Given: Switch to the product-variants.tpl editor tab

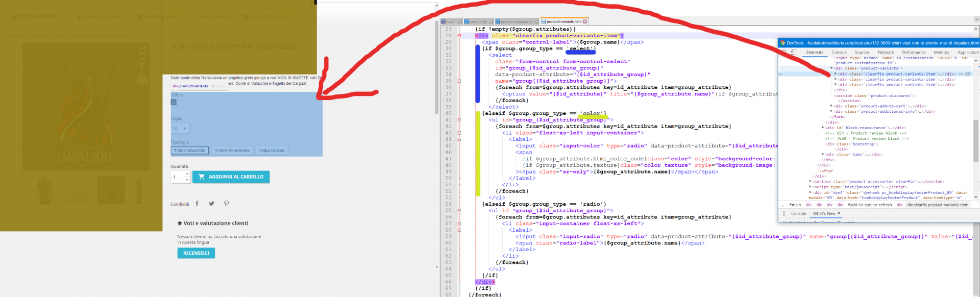Looking at the screenshot, I should pos(516,21).
